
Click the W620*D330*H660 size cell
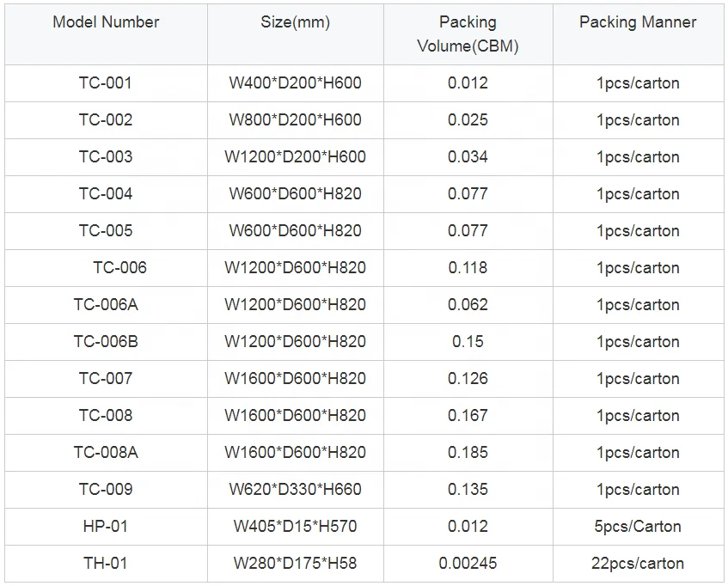click(x=295, y=490)
